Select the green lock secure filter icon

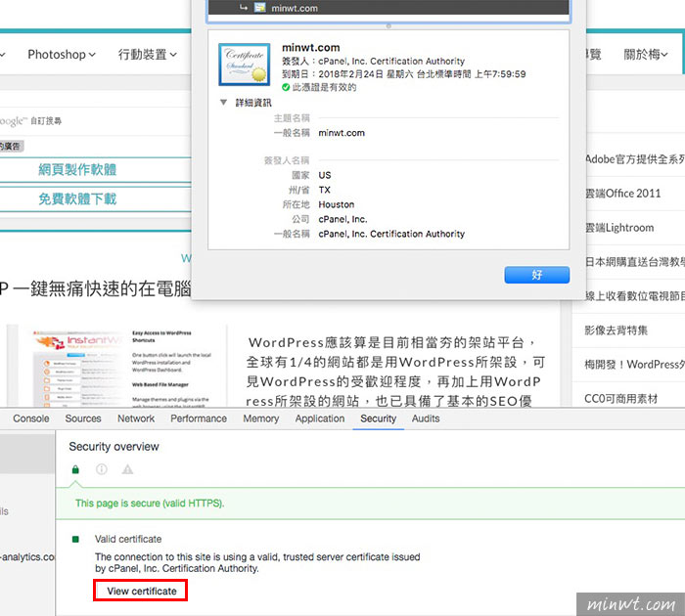coord(75,469)
